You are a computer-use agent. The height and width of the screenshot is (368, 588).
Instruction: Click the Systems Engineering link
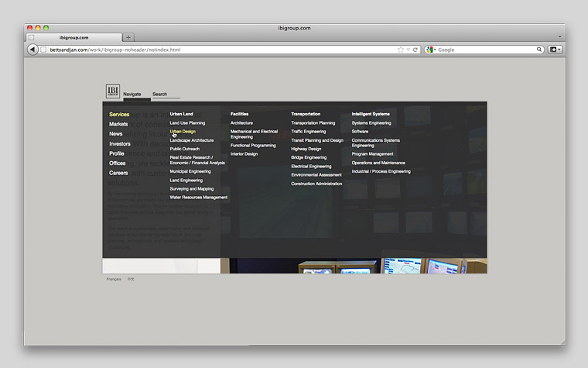click(x=371, y=122)
